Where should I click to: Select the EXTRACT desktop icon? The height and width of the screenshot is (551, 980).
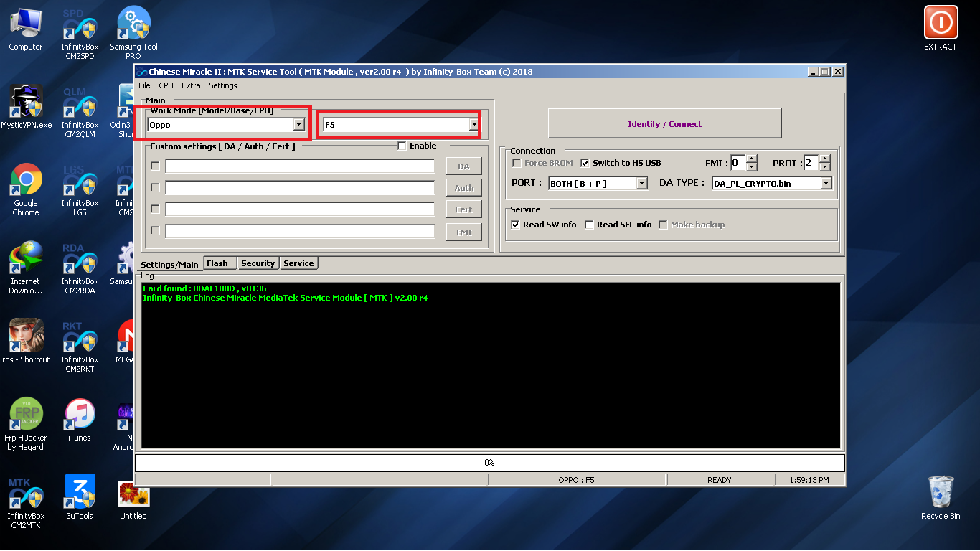[940, 29]
